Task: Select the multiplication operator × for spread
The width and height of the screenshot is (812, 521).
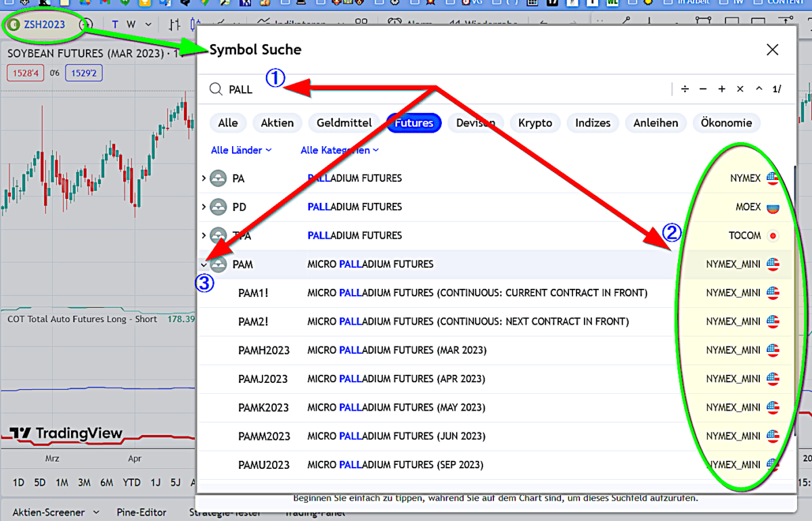Action: click(742, 89)
